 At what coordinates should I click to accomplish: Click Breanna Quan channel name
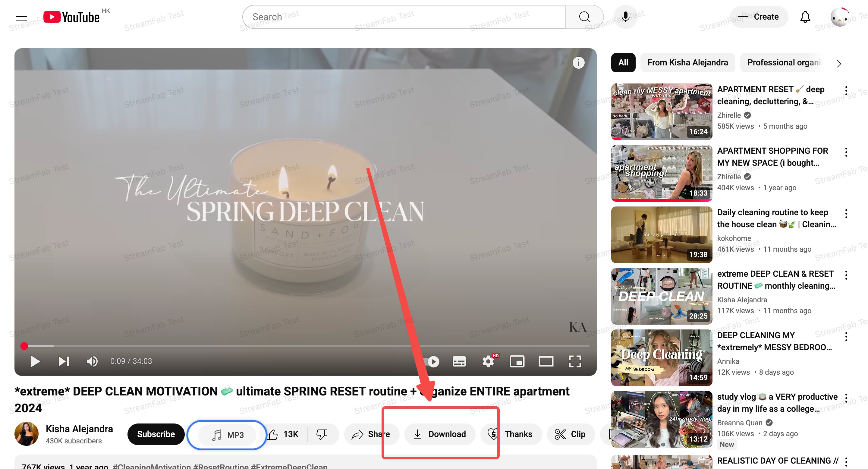(739, 423)
